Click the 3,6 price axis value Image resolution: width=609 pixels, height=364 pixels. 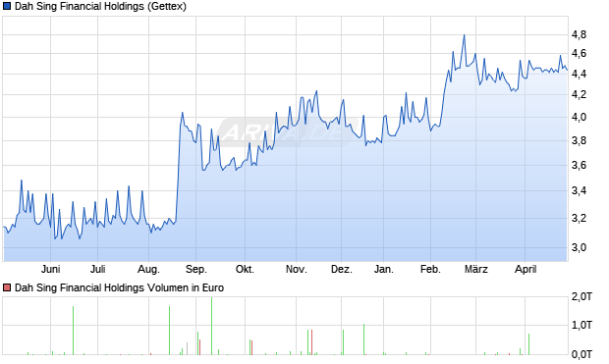tap(580, 166)
